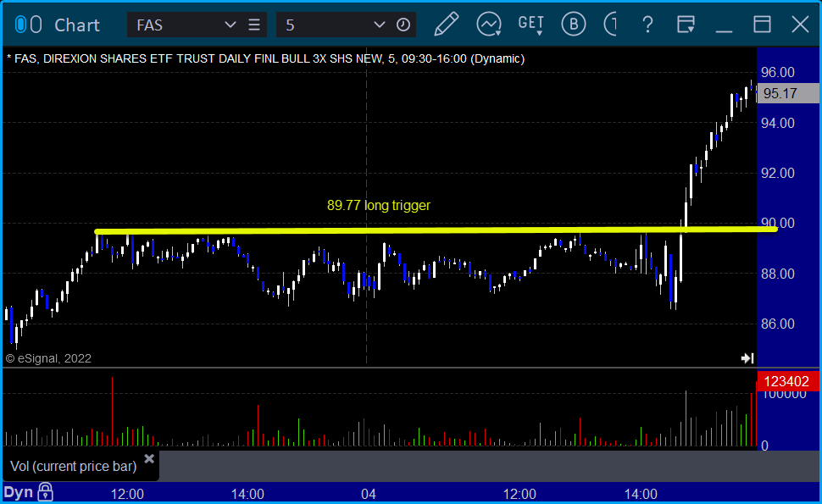This screenshot has width=822, height=504.
Task: Open the window layout dropdown icon
Action: [686, 24]
